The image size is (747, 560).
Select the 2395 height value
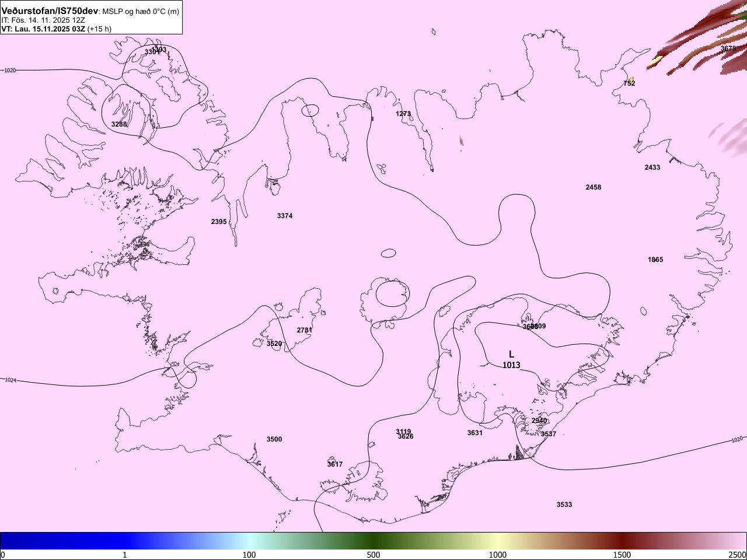coord(219,222)
